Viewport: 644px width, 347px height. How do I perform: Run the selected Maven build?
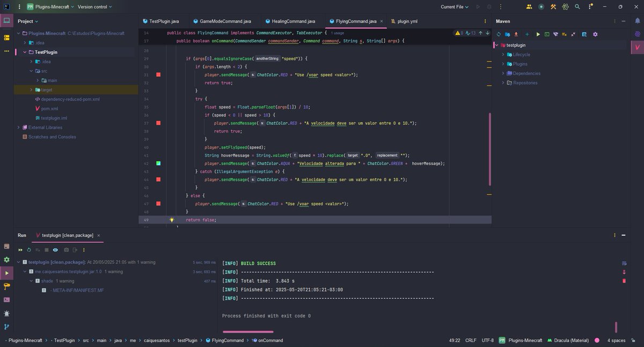(538, 34)
